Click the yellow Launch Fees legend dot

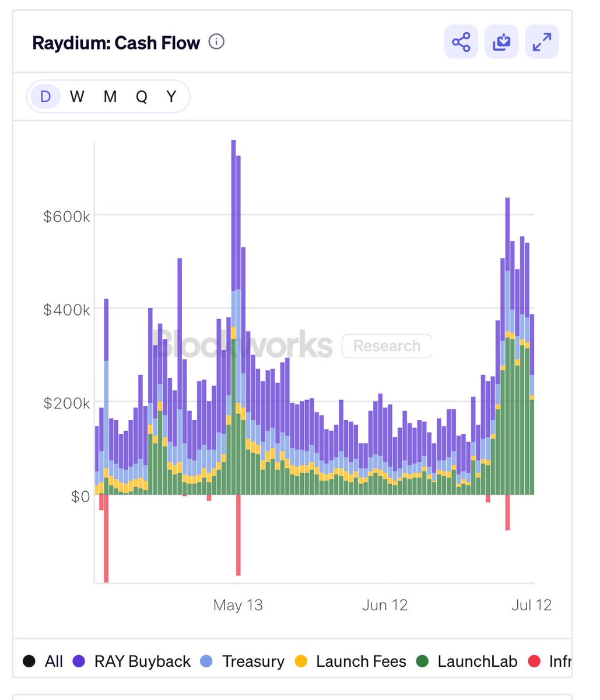pyautogui.click(x=301, y=661)
